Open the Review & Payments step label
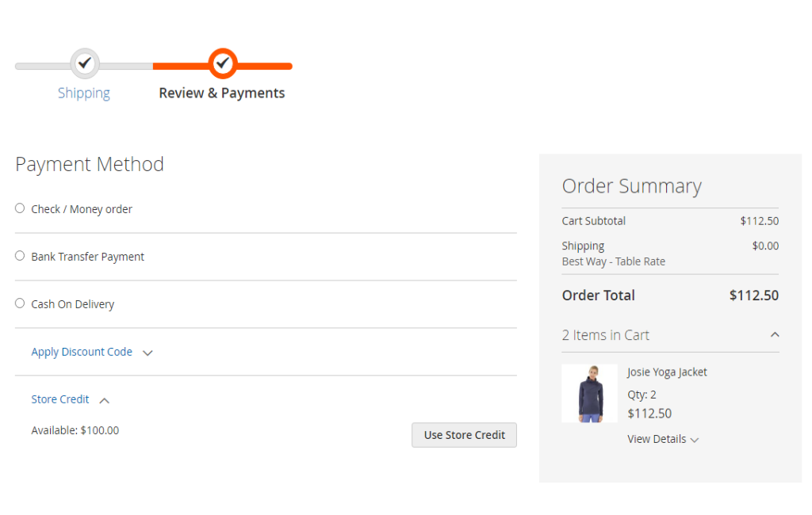The height and width of the screenshot is (515, 812). 222,93
